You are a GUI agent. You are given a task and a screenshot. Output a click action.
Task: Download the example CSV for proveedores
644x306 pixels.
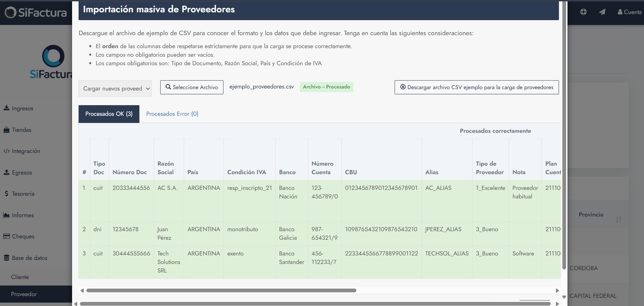click(477, 87)
